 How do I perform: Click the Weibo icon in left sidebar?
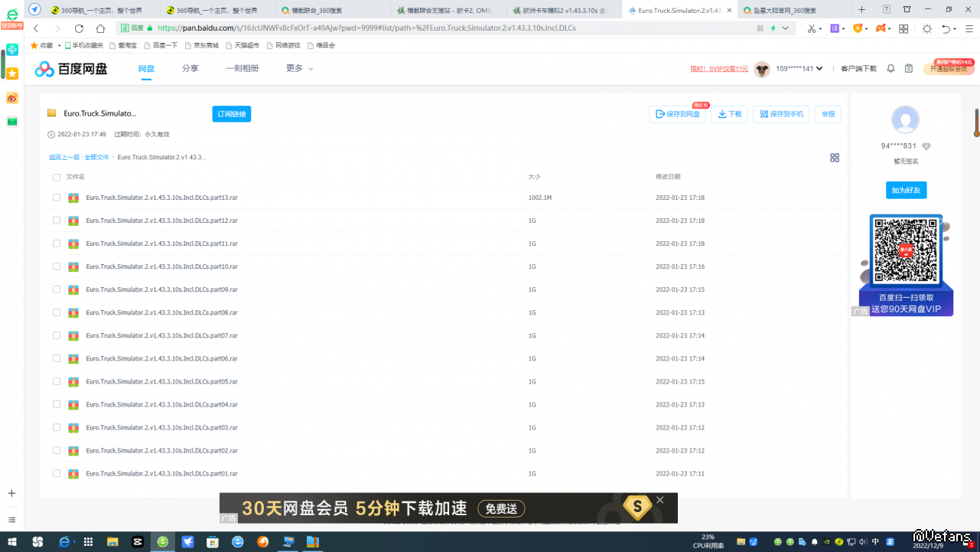point(11,98)
